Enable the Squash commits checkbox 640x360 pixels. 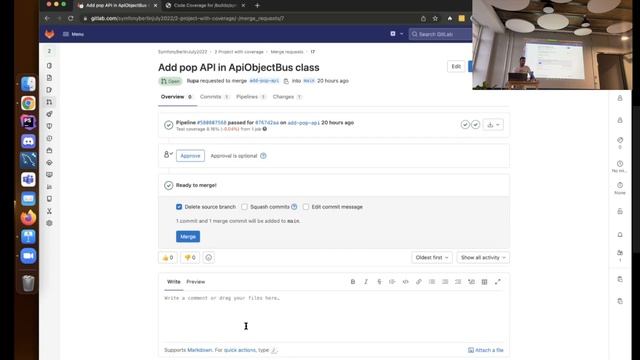[244, 207]
